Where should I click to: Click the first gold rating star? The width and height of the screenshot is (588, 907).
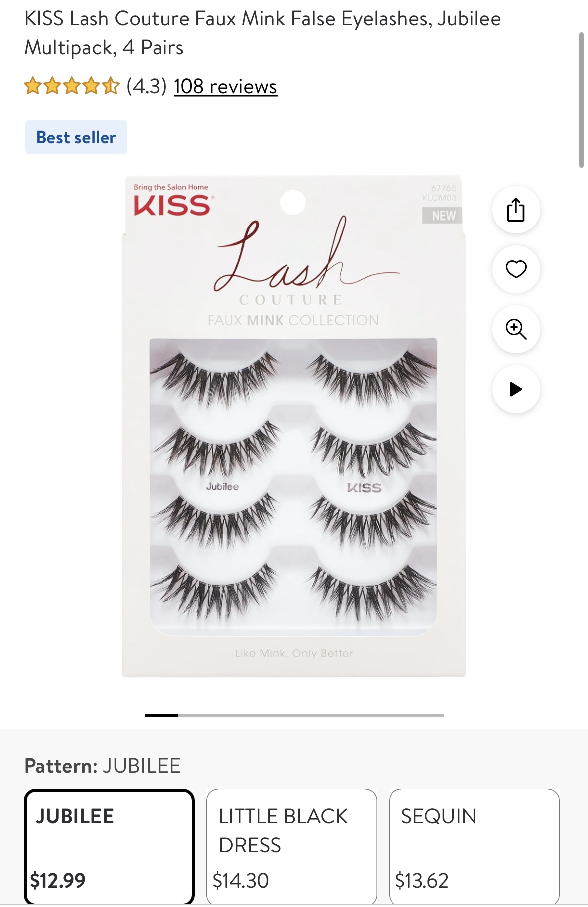[33, 86]
